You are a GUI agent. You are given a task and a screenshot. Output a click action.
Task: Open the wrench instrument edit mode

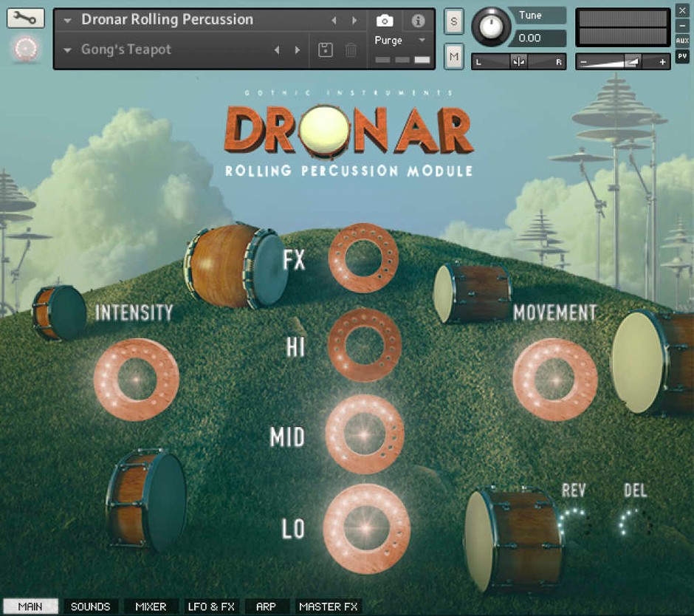(x=26, y=18)
